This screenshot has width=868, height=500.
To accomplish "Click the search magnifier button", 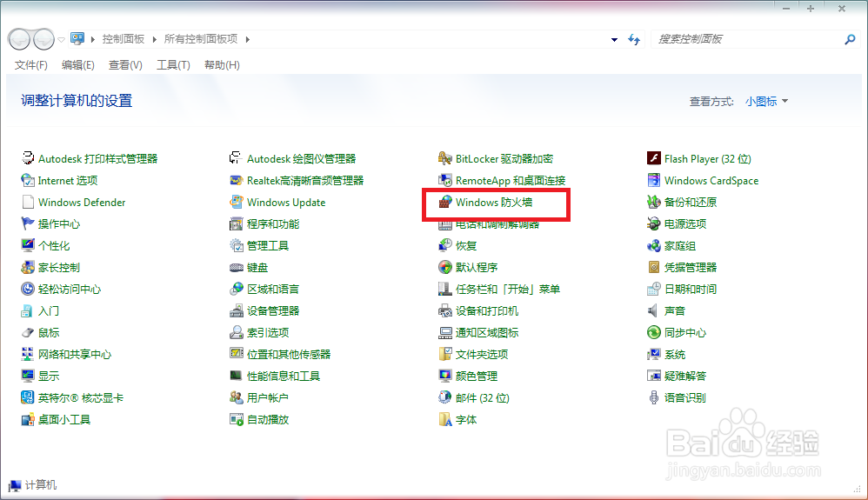I will click(850, 39).
